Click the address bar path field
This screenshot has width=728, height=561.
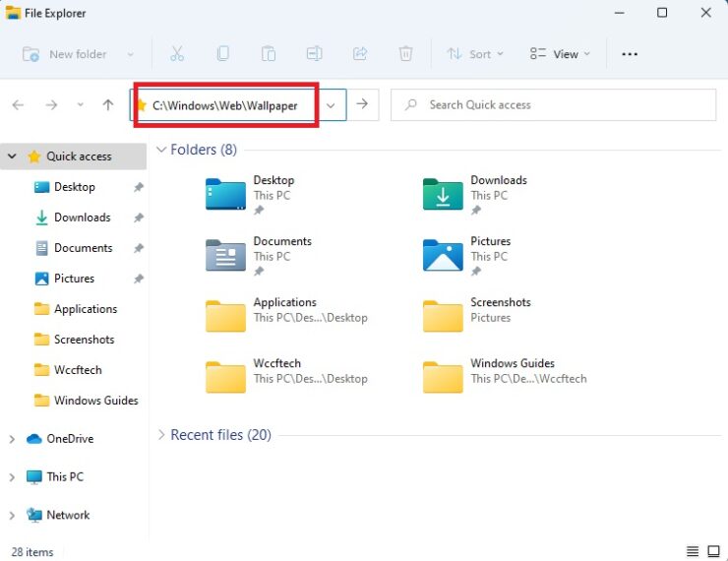tap(226, 105)
